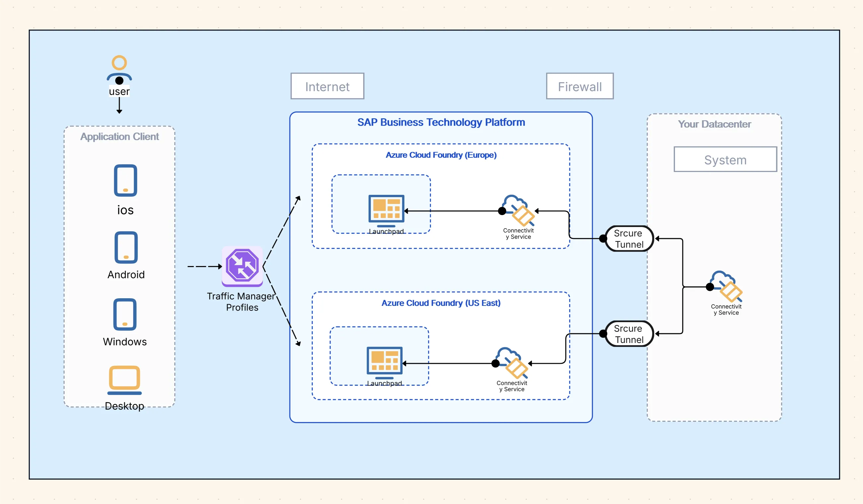Select the System box in datacenter
Viewport: 863px width, 504px height.
pos(725,159)
